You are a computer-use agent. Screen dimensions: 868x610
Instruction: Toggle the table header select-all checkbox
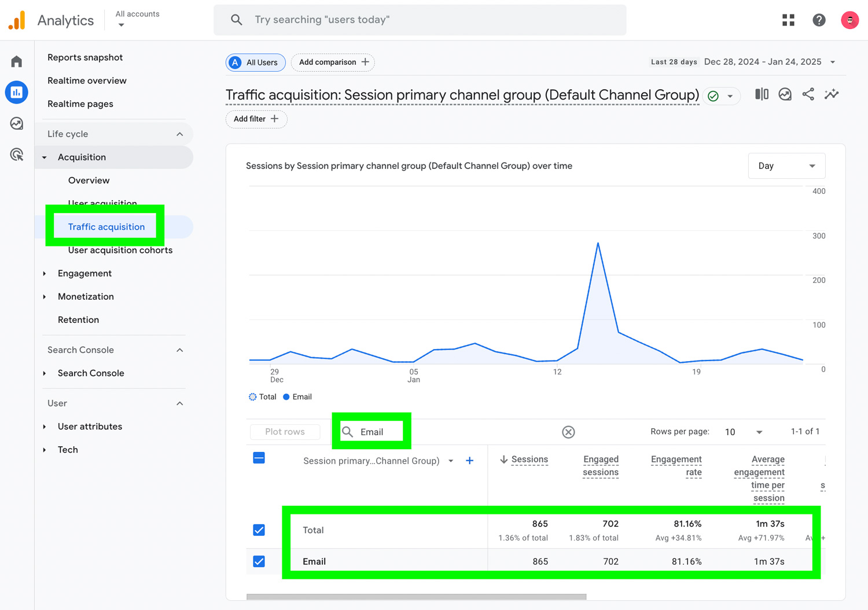[x=259, y=458]
